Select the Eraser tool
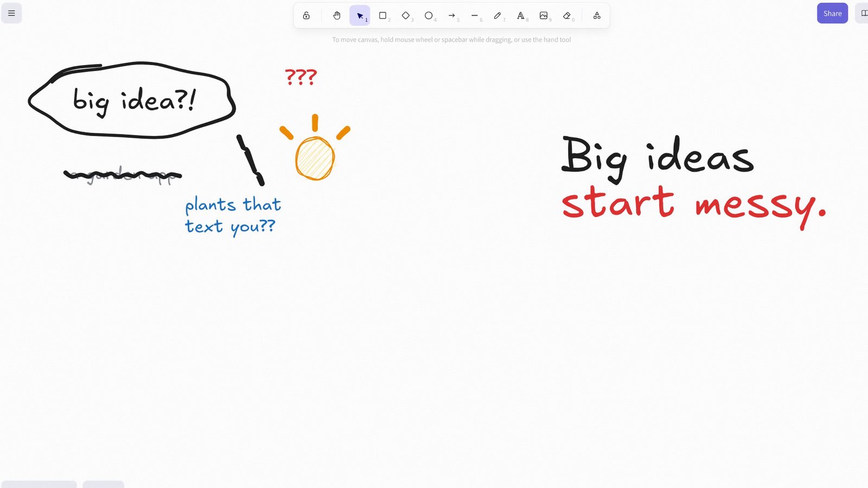The image size is (868, 488). click(x=567, y=16)
